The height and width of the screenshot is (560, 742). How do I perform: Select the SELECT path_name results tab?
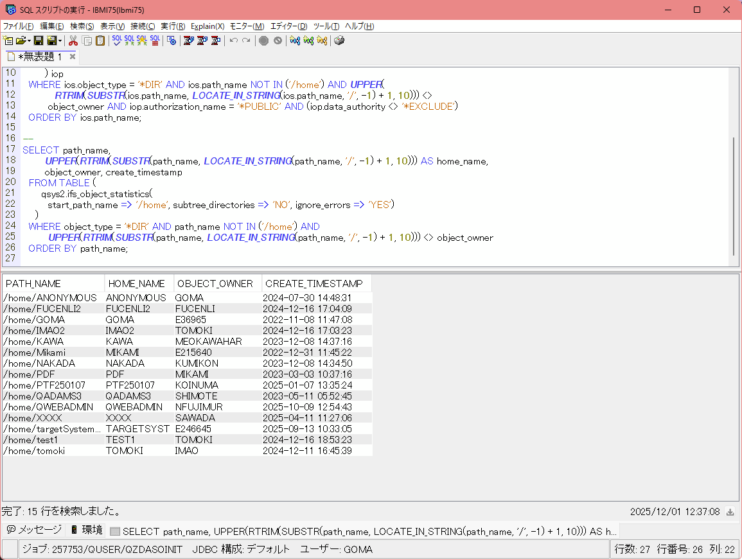[363, 531]
